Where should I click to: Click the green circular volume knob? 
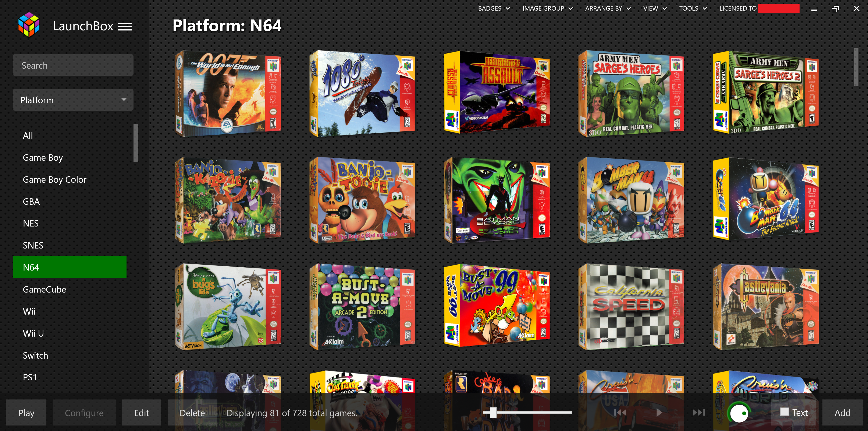pyautogui.click(x=739, y=413)
